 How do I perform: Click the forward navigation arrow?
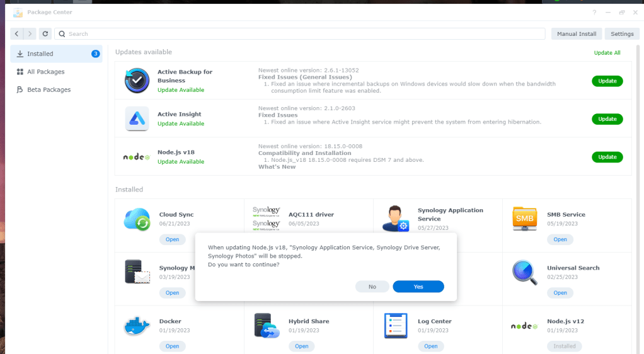tap(30, 33)
